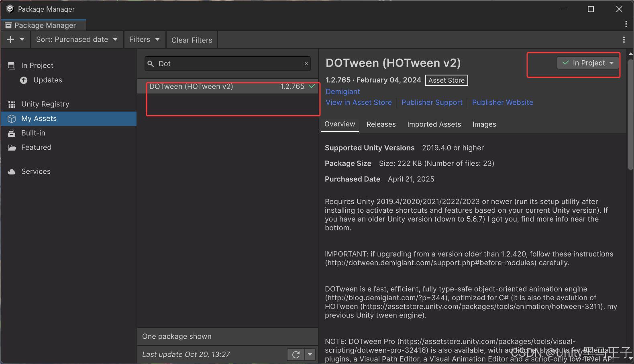
Task: Open Publisher Website link
Action: coord(503,102)
